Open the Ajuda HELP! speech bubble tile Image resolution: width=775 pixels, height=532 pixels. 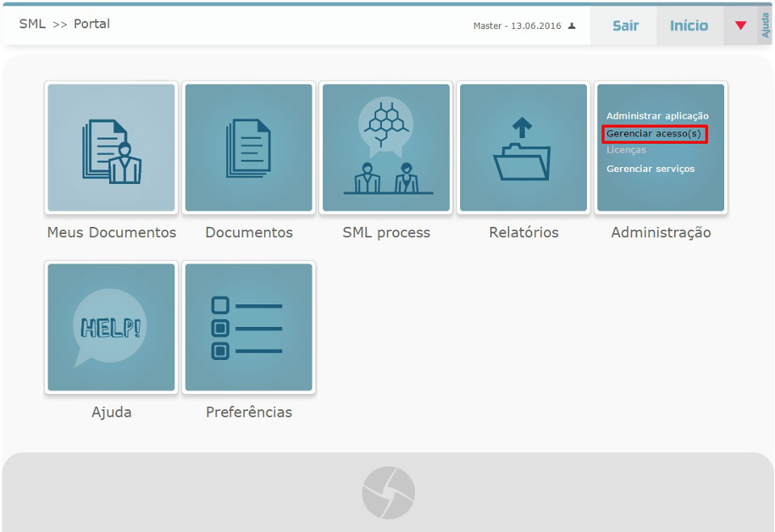click(x=111, y=327)
